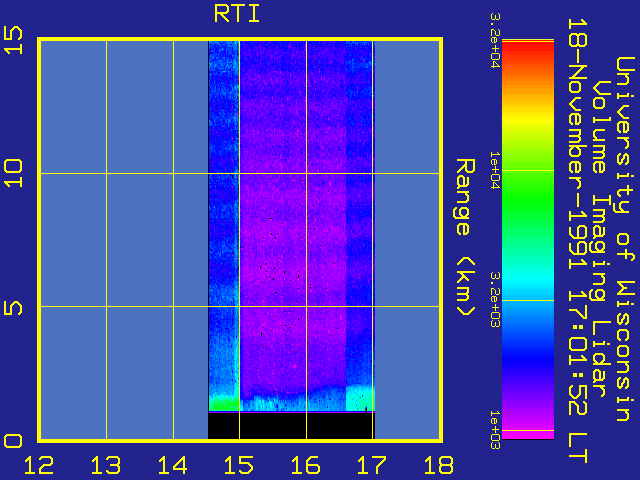Viewport: 640px width, 480px height.
Task: Click the 18 label on time axis
Action: pyautogui.click(x=439, y=465)
